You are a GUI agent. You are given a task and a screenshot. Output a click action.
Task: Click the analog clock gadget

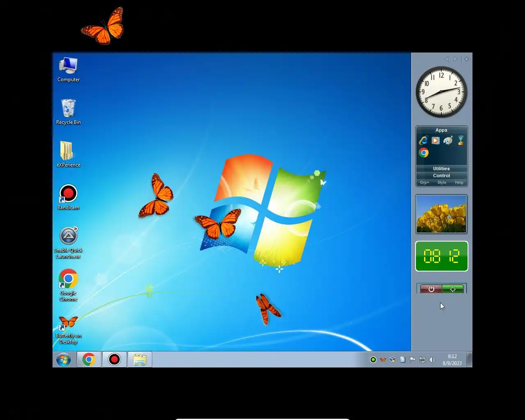click(441, 92)
